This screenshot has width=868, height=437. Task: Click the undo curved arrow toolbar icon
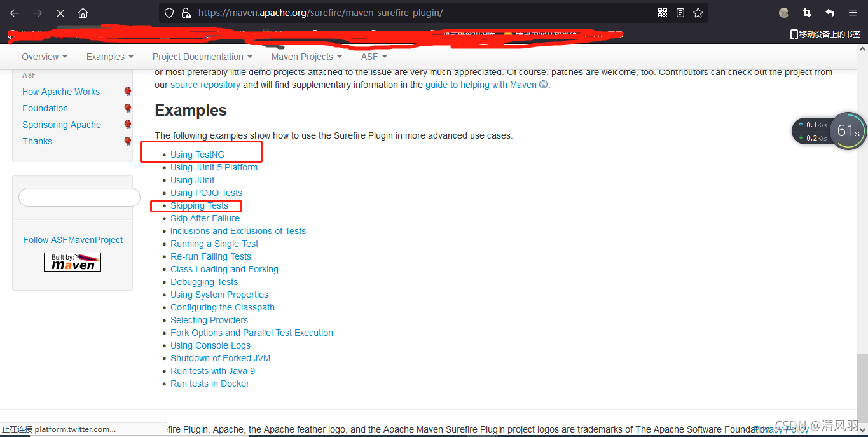[x=830, y=13]
